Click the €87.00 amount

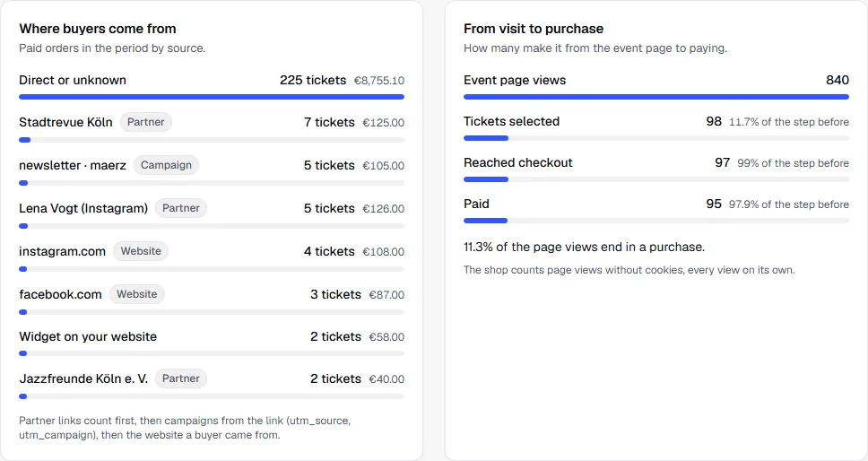(x=386, y=295)
